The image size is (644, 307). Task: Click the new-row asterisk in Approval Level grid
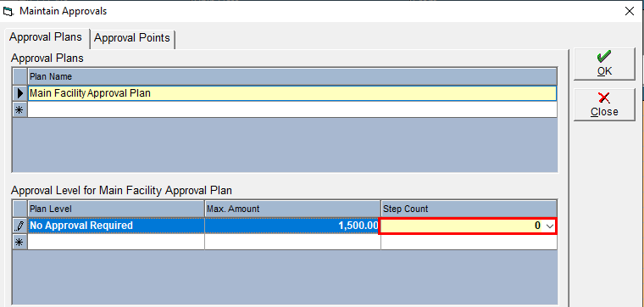pyautogui.click(x=20, y=242)
